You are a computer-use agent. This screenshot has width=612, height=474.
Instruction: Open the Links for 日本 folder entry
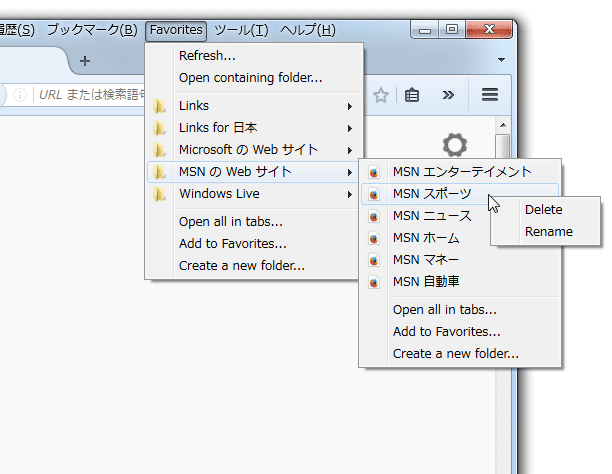pos(253,128)
